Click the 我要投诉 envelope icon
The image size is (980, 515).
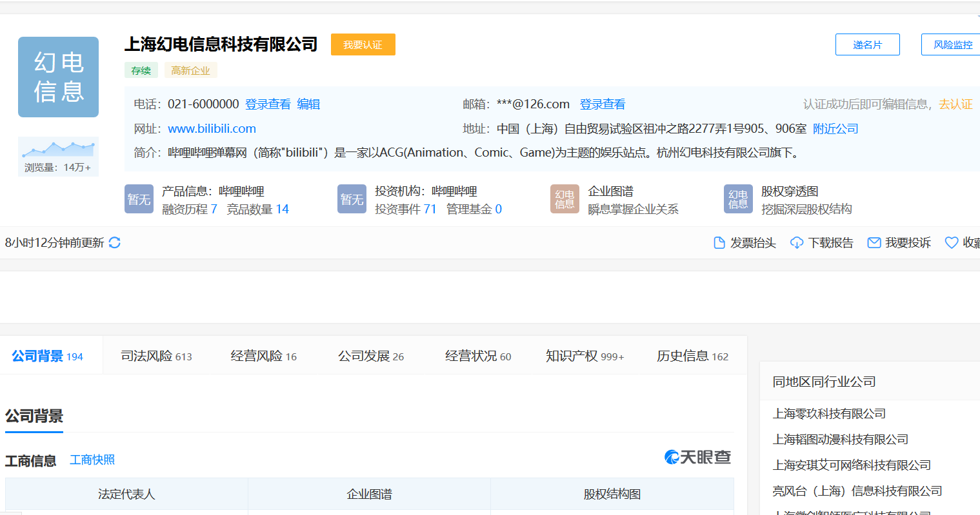(x=874, y=243)
